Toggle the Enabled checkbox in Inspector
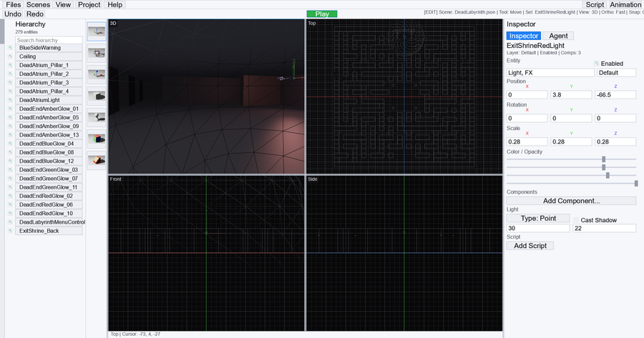 pyautogui.click(x=596, y=64)
